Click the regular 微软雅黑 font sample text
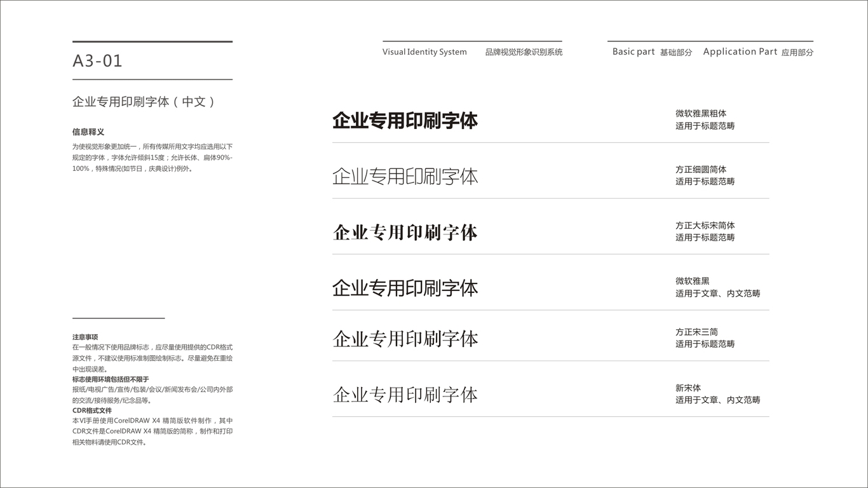868x488 pixels. [x=405, y=288]
